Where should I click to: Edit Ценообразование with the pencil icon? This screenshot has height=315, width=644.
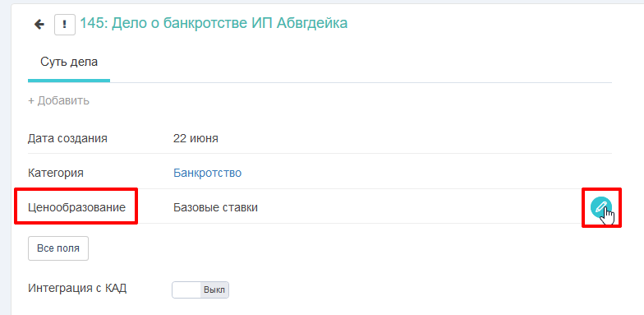[x=601, y=207]
